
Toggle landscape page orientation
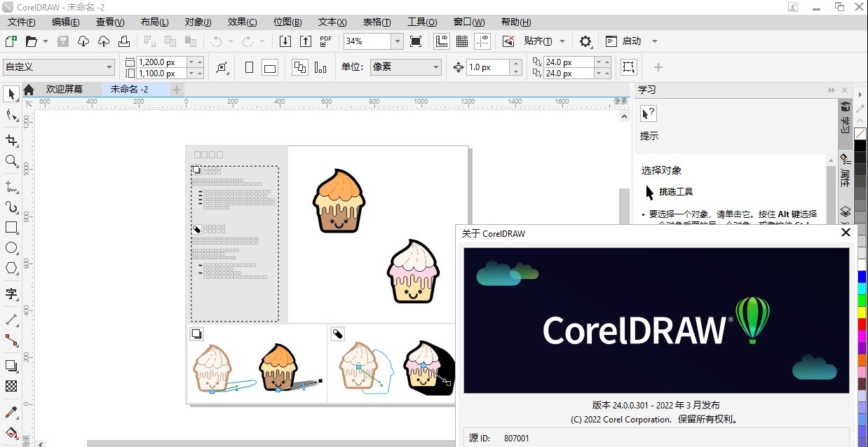(270, 67)
